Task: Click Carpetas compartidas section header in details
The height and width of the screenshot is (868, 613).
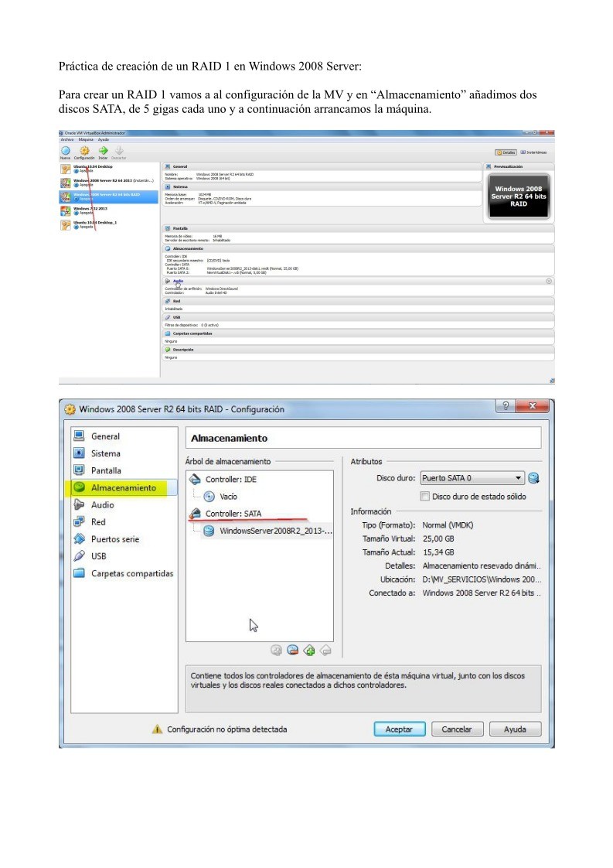Action: click(x=359, y=333)
